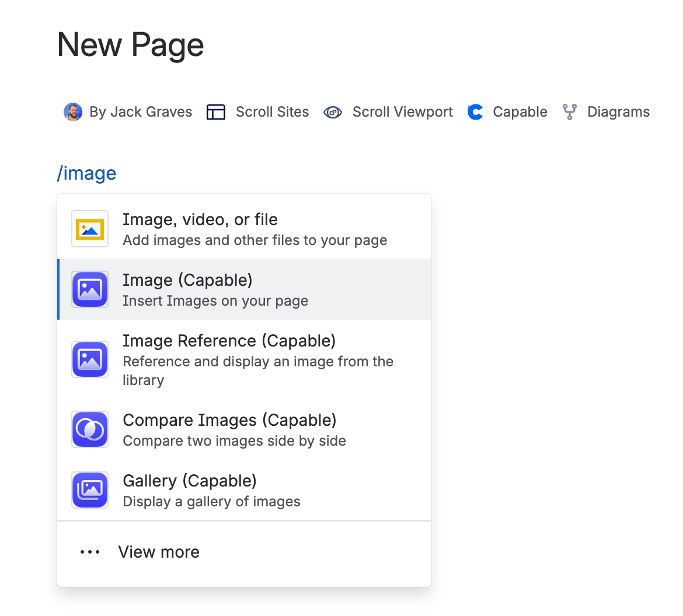
Task: Click the Scroll Viewport eye icon
Action: 333,112
